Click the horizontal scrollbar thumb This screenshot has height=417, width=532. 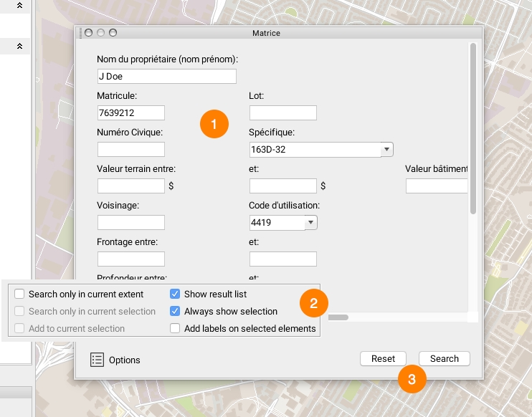point(338,317)
